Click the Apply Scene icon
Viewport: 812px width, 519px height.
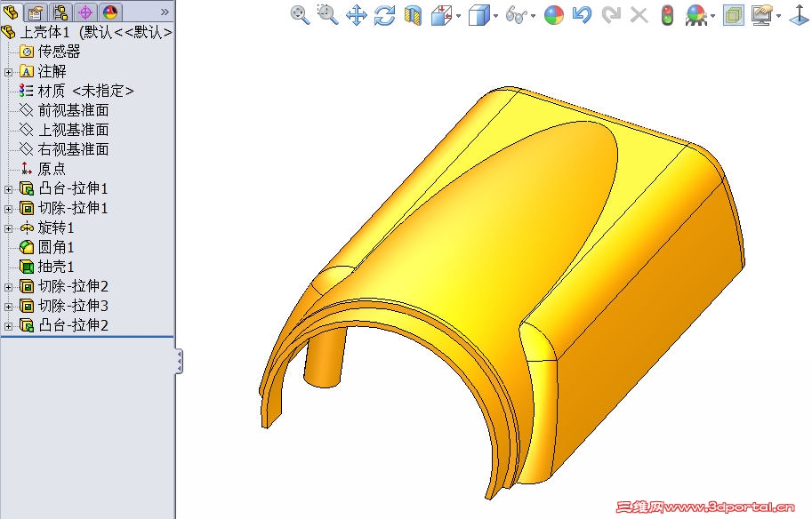(x=695, y=15)
